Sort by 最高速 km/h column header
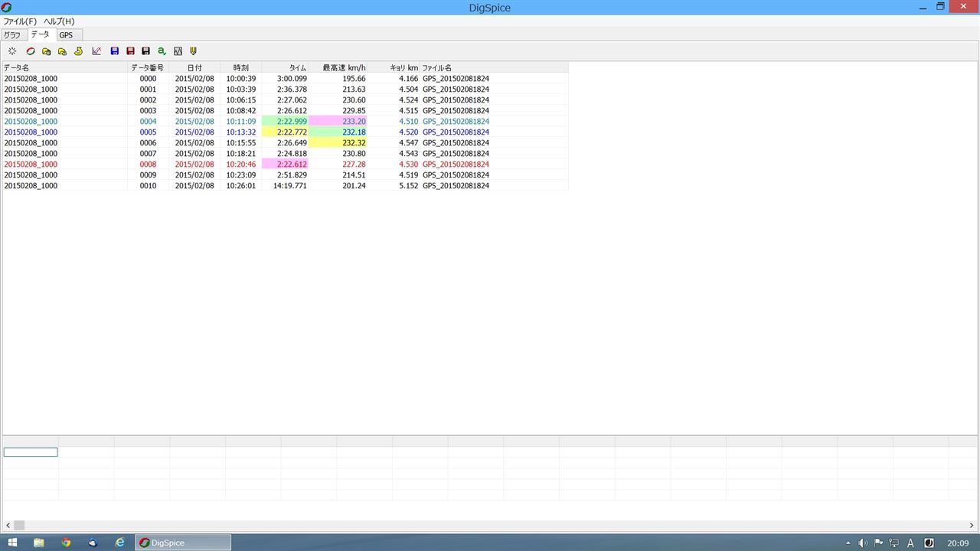This screenshot has height=551, width=980. pyautogui.click(x=338, y=68)
